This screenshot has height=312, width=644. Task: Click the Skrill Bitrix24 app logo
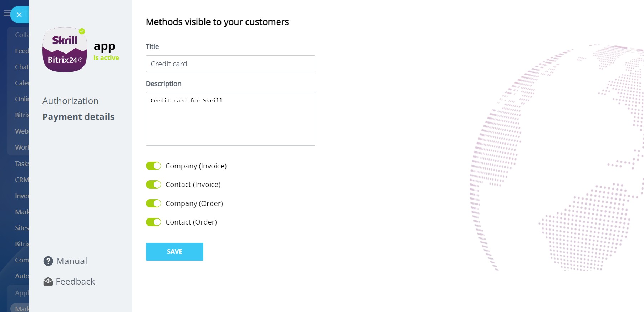tap(65, 50)
